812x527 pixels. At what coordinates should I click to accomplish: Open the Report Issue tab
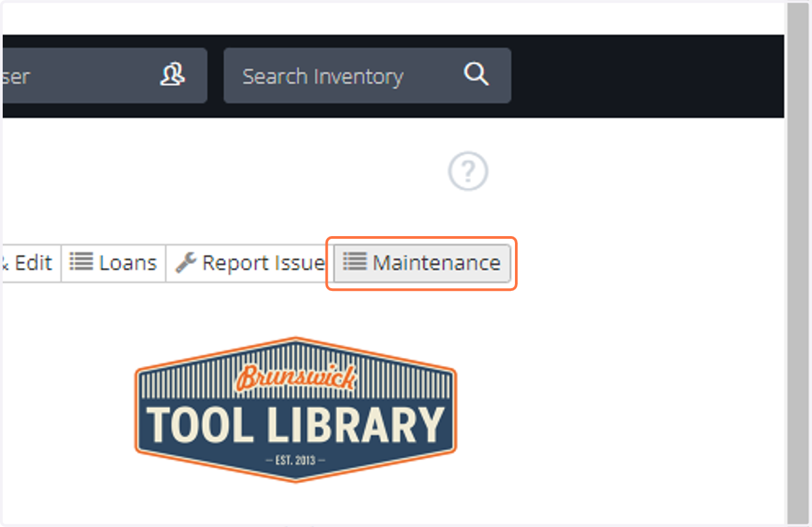point(250,263)
